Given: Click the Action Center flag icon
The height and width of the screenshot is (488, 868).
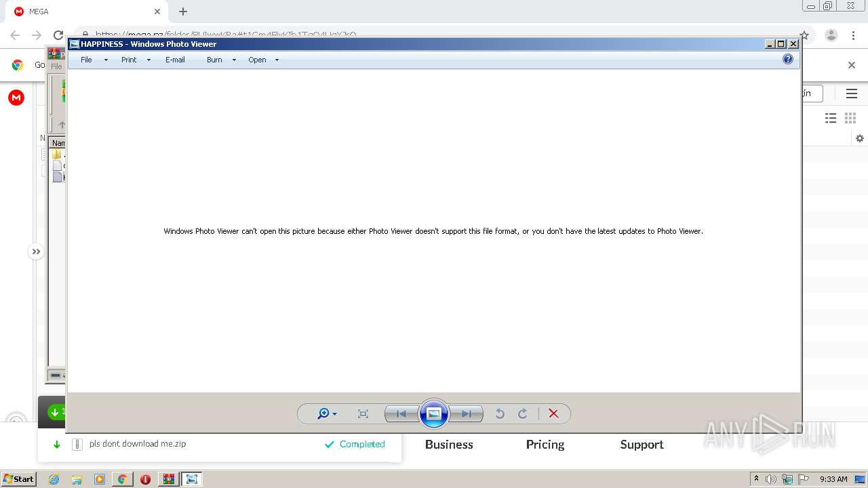Looking at the screenshot, I should point(804,479).
